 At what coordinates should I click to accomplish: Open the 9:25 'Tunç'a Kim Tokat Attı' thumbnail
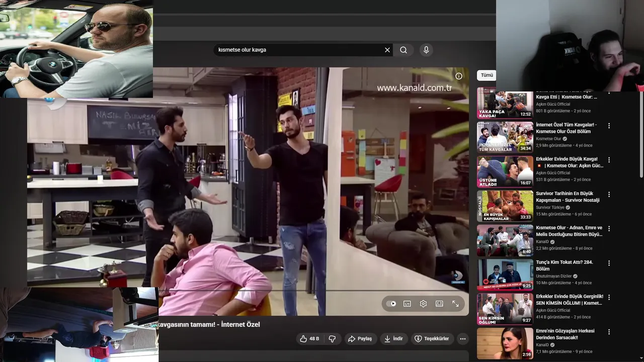coord(505,275)
